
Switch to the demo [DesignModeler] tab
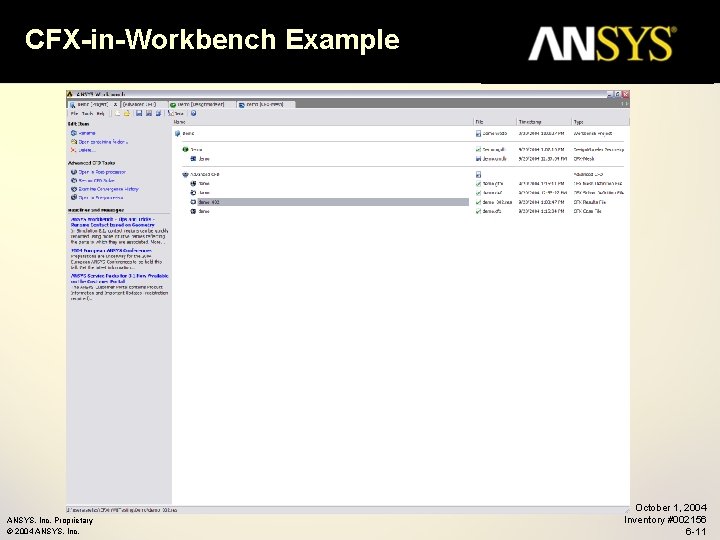point(202,104)
